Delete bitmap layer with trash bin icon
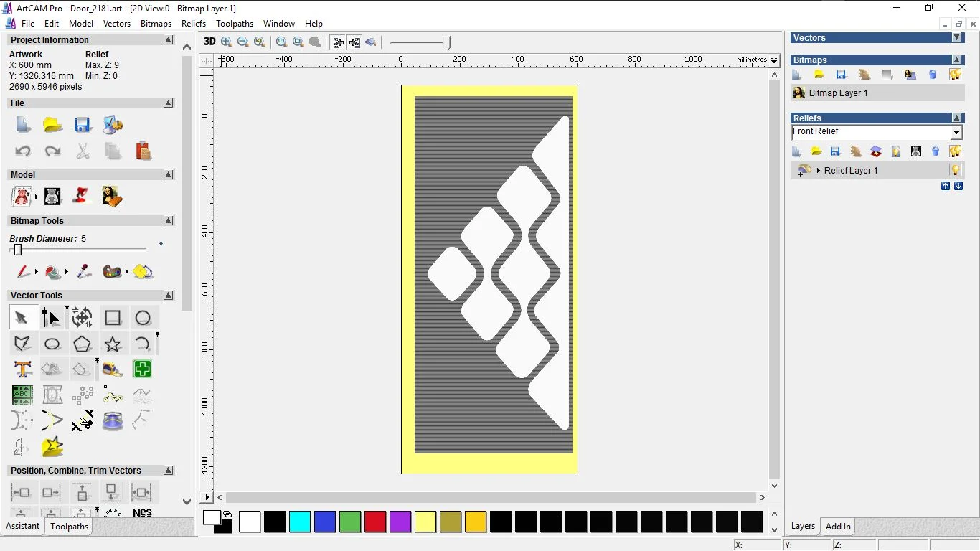The height and width of the screenshot is (551, 980). [933, 75]
